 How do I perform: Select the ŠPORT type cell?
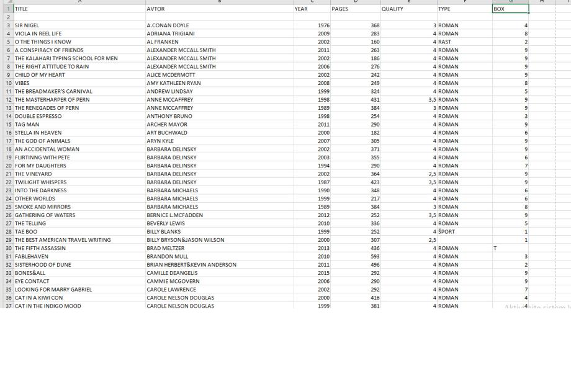464,232
